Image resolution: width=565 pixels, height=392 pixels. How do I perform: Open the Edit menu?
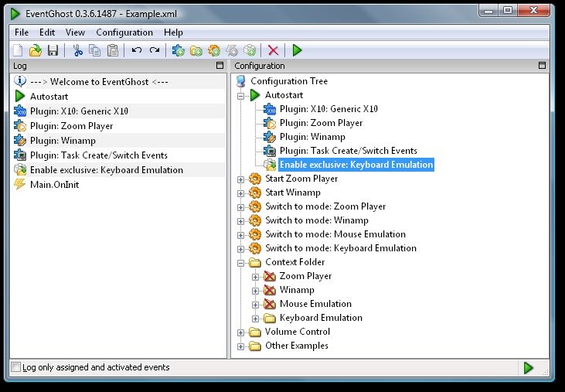(47, 32)
